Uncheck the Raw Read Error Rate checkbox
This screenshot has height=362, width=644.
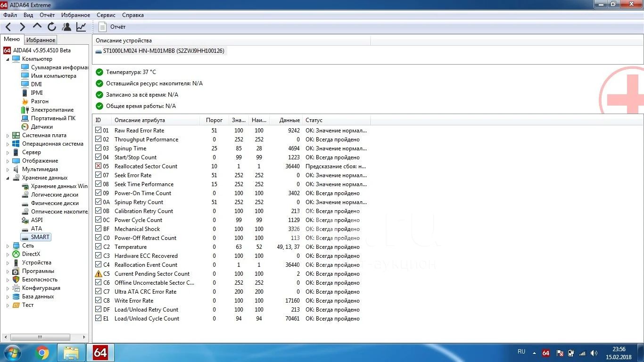point(98,131)
